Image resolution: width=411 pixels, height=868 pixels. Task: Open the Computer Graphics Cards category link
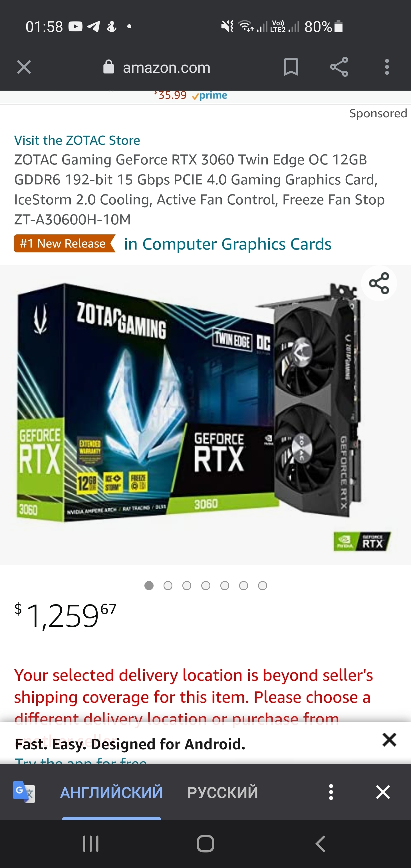tap(228, 244)
